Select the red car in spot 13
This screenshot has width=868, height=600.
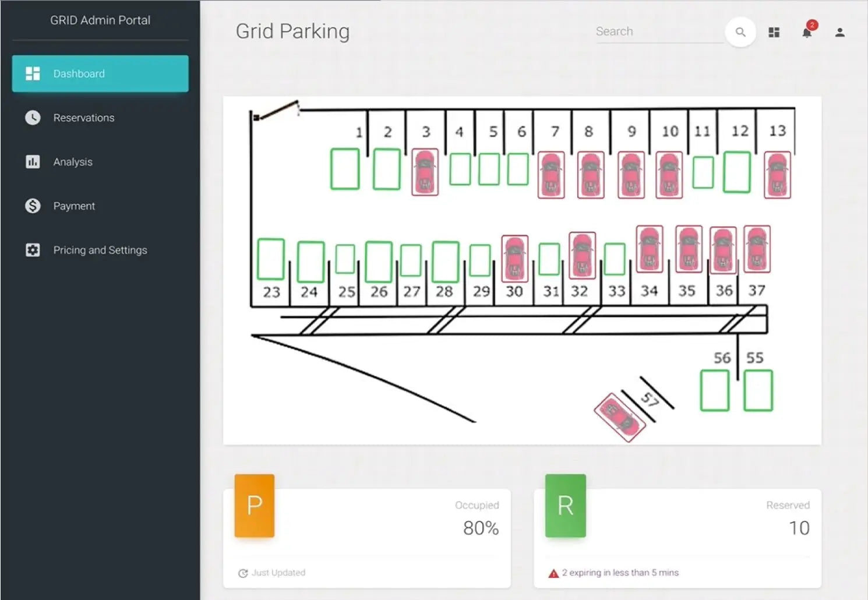click(x=778, y=175)
